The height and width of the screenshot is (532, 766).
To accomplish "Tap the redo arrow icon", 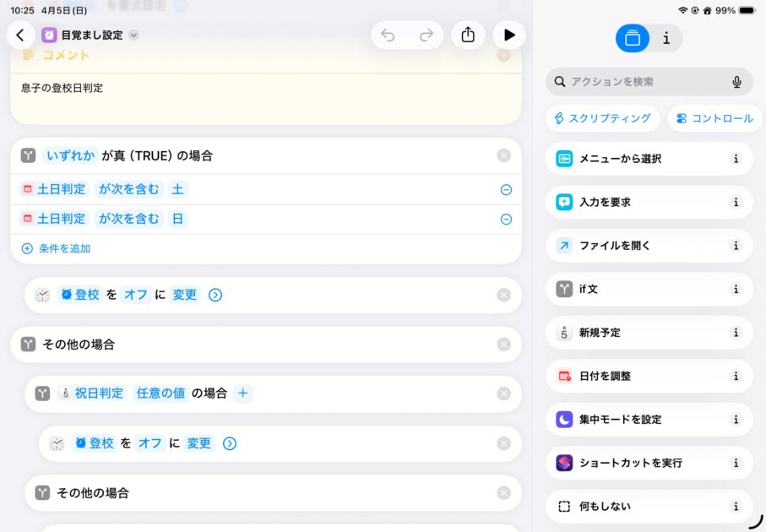I will [x=426, y=35].
